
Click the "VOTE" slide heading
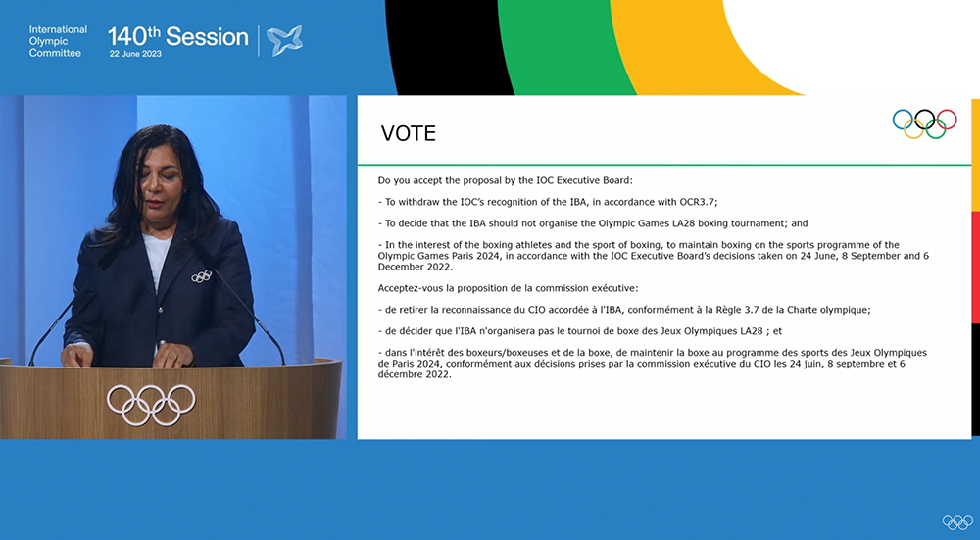pos(408,133)
